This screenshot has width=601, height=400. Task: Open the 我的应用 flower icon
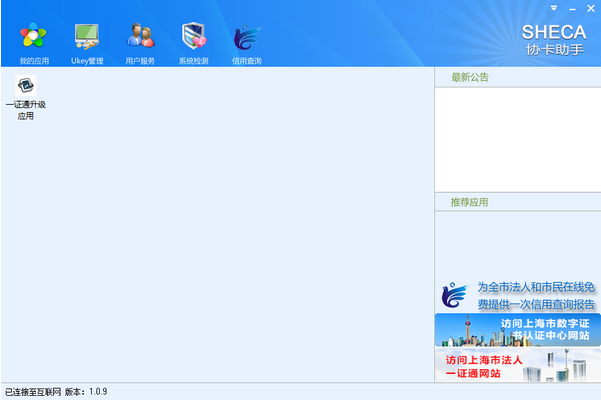pyautogui.click(x=34, y=35)
